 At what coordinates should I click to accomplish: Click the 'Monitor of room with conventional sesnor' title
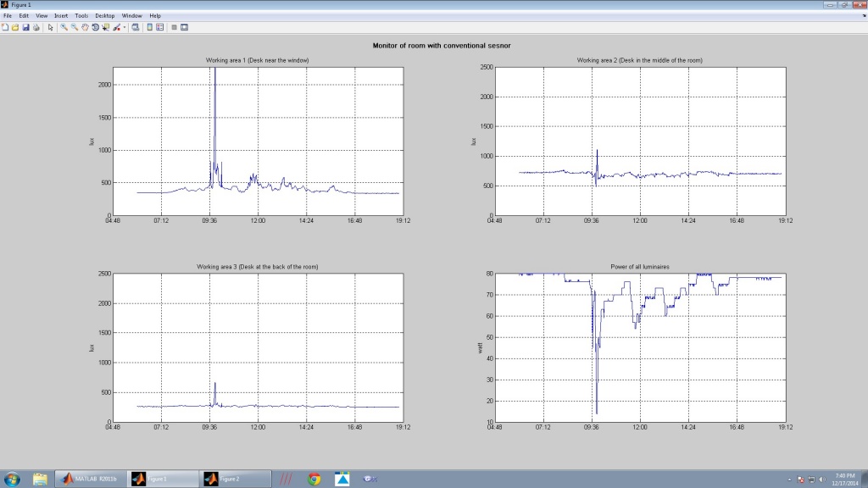pyautogui.click(x=441, y=46)
